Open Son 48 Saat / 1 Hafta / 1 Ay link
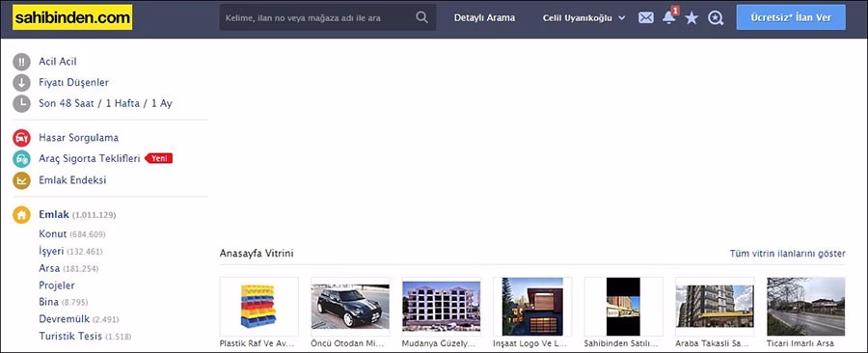This screenshot has height=353, width=868. pos(105,103)
